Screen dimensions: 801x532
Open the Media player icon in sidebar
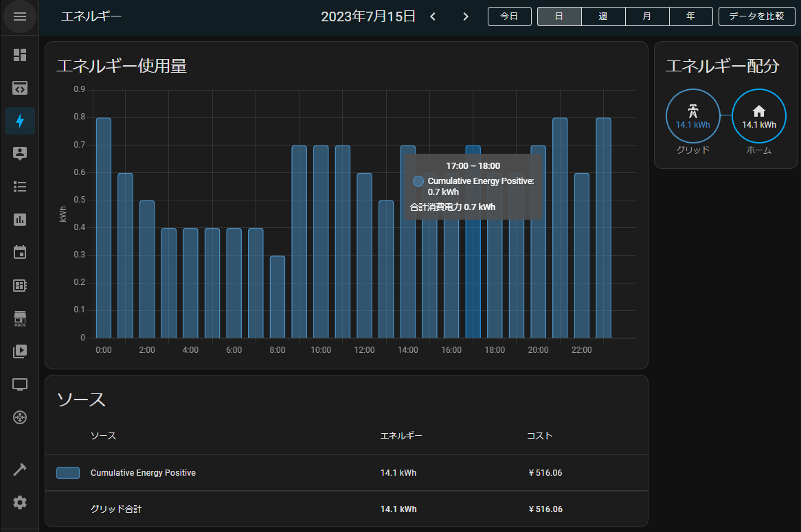[x=19, y=351]
